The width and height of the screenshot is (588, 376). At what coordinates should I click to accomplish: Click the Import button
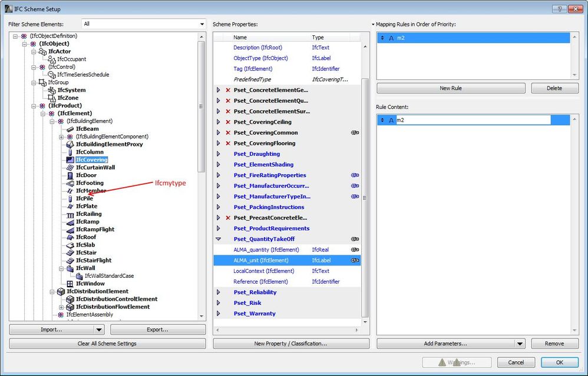coord(52,330)
